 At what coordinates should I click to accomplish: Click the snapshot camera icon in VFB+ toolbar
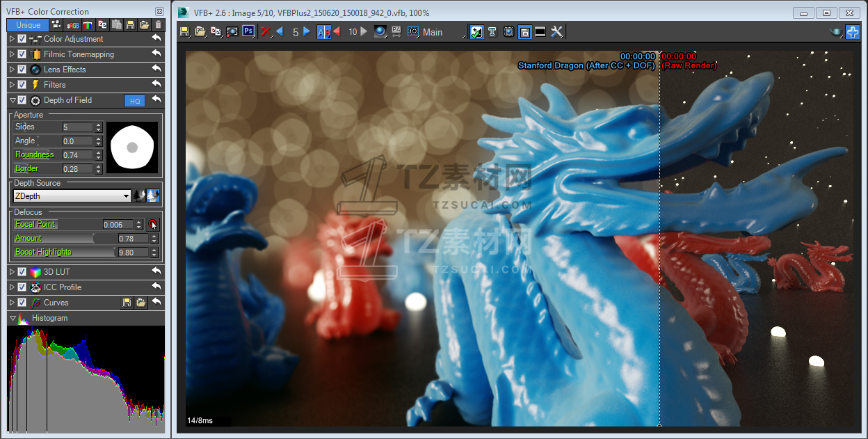(x=232, y=32)
